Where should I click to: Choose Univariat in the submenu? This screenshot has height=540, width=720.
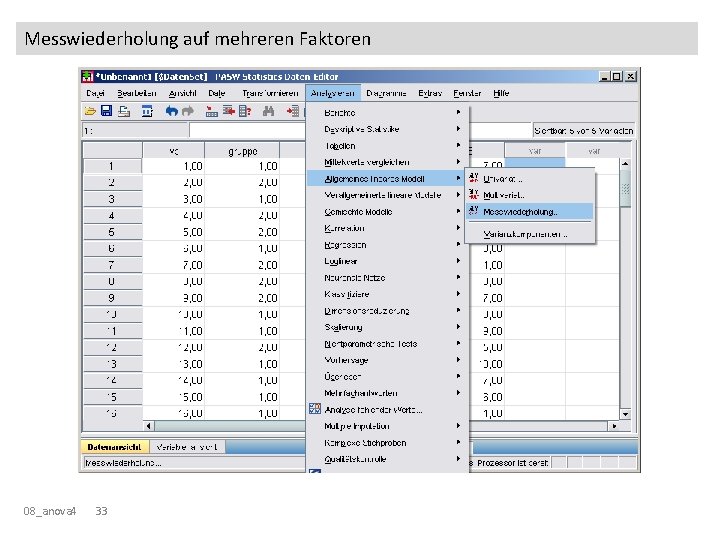click(529, 179)
